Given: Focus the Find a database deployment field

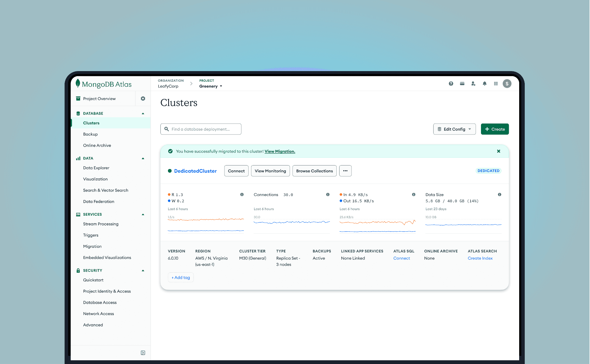Looking at the screenshot, I should [x=201, y=129].
